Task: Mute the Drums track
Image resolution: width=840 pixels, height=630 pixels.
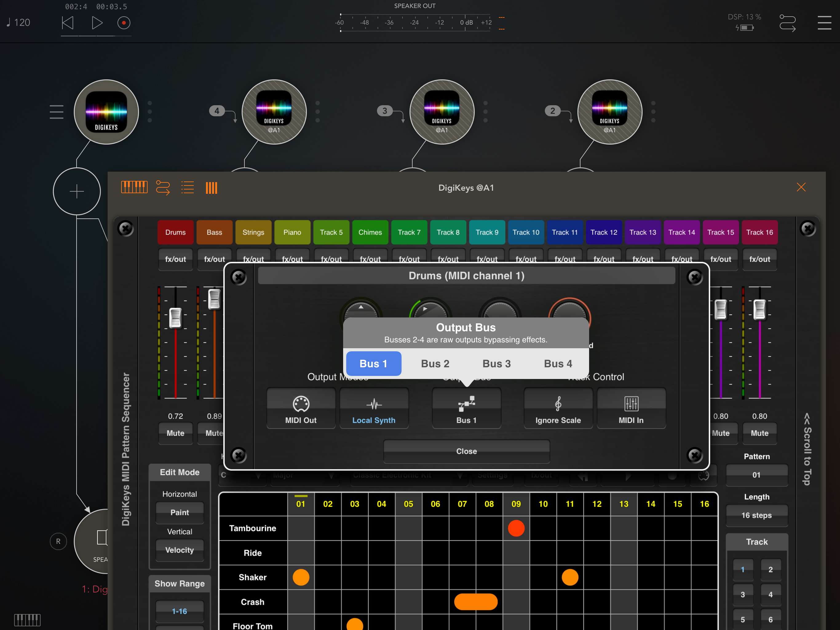Action: pyautogui.click(x=176, y=433)
